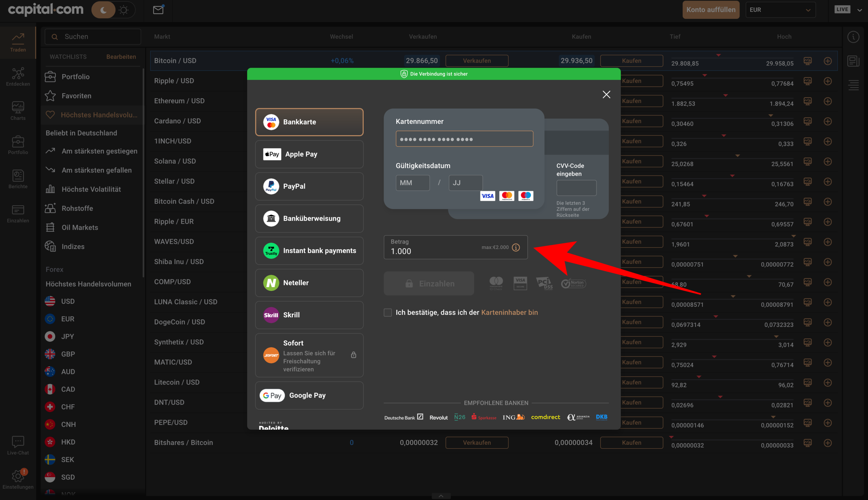Open Am stärksten gefallen list
The image size is (868, 500).
(x=92, y=170)
